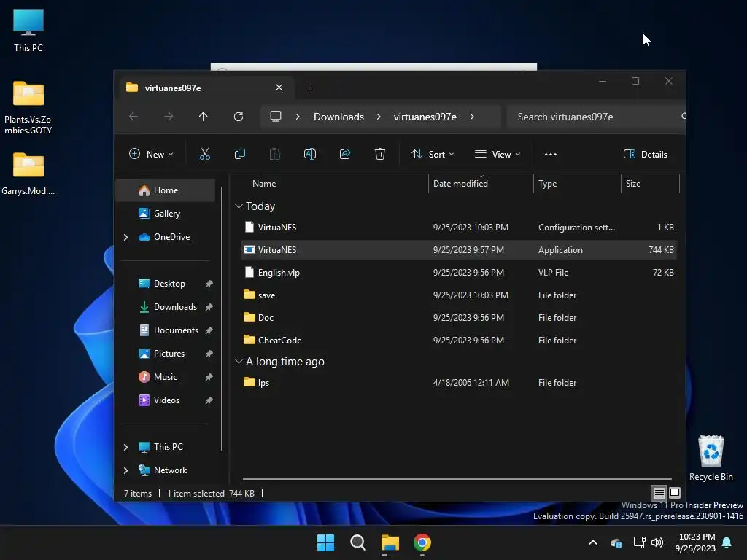Open taskbar Search
The image size is (747, 560).
357,542
